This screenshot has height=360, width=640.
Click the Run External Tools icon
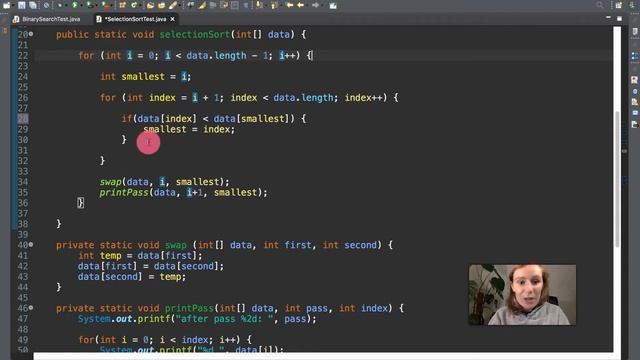click(x=106, y=6)
